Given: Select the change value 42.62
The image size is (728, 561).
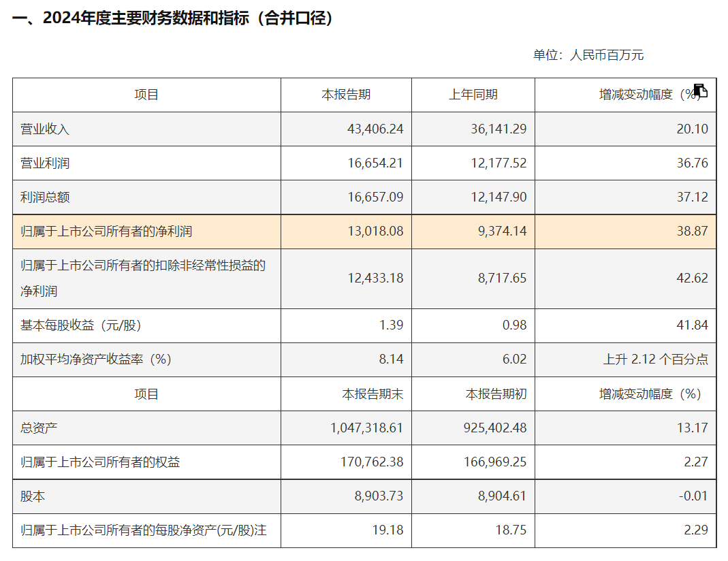Looking at the screenshot, I should pyautogui.click(x=693, y=278).
